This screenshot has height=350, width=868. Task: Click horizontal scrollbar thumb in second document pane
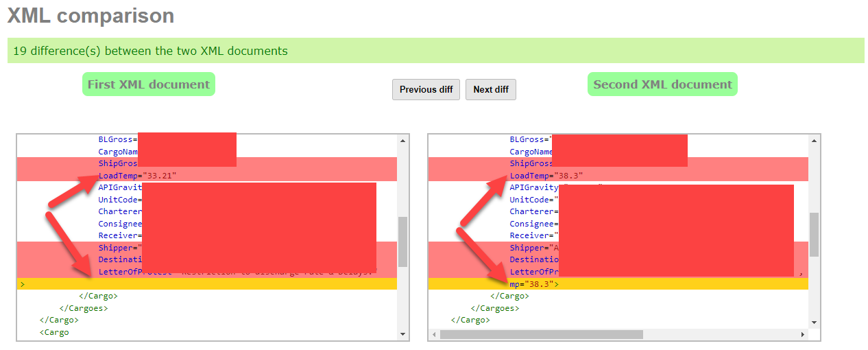coord(541,334)
